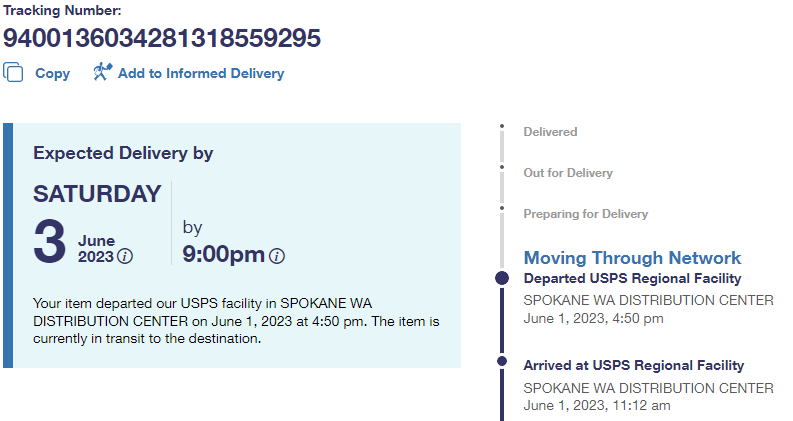Viewport: 793px width, 421px height.
Task: Click the Delivered step dot on timeline
Action: click(x=502, y=127)
